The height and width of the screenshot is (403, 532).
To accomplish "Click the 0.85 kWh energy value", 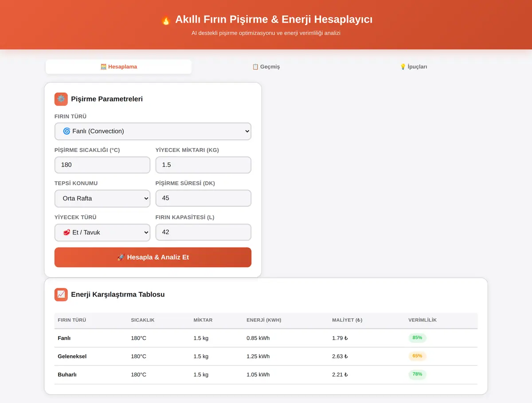I will point(258,338).
